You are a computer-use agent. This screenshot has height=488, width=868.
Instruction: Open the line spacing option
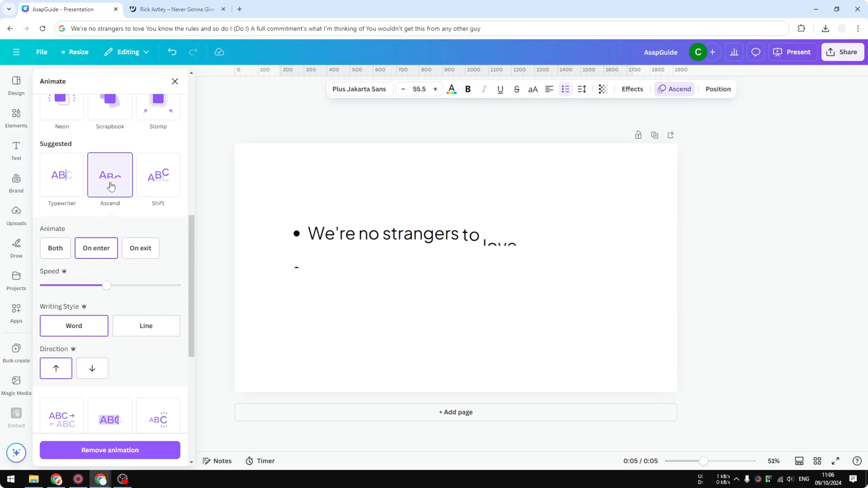click(x=582, y=89)
